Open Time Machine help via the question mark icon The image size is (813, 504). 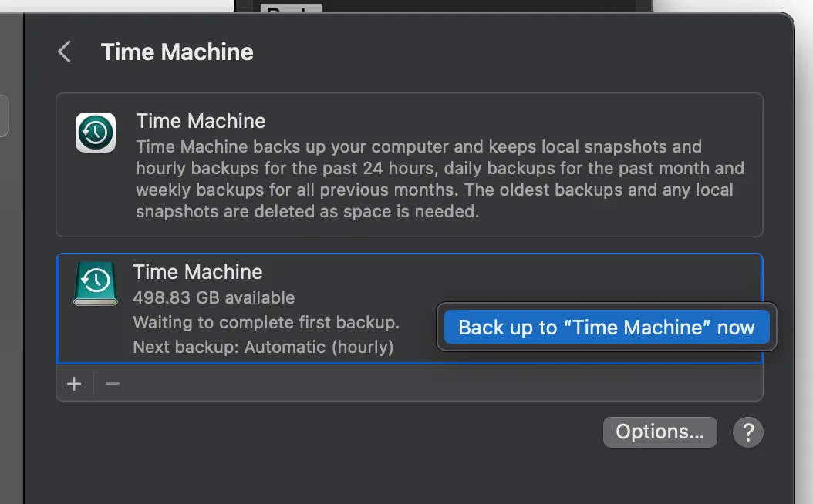click(x=747, y=432)
